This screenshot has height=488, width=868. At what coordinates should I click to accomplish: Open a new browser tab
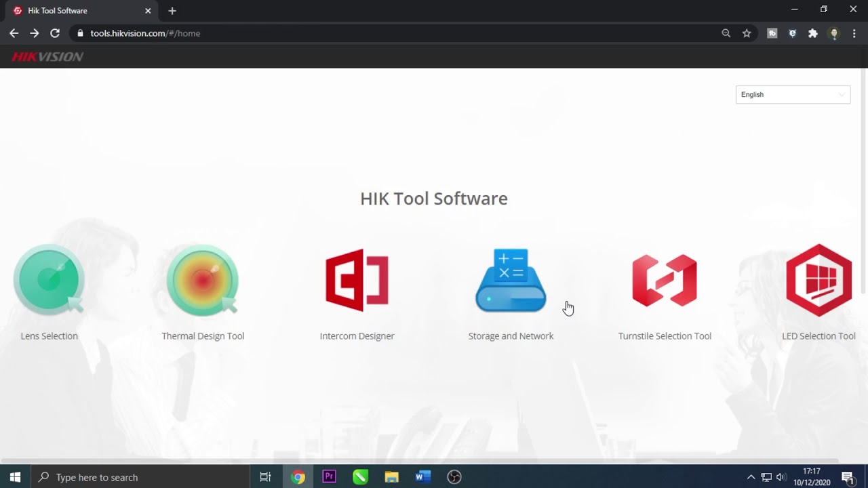[172, 11]
